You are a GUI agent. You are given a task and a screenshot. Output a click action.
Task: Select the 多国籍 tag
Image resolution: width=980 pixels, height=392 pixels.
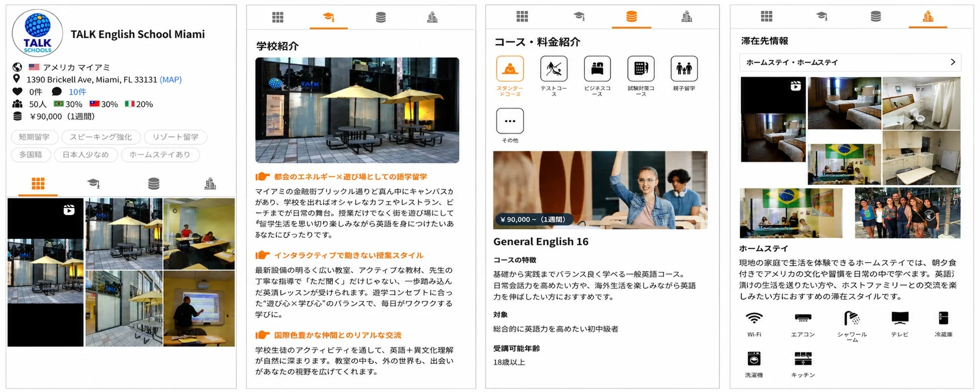coord(31,154)
